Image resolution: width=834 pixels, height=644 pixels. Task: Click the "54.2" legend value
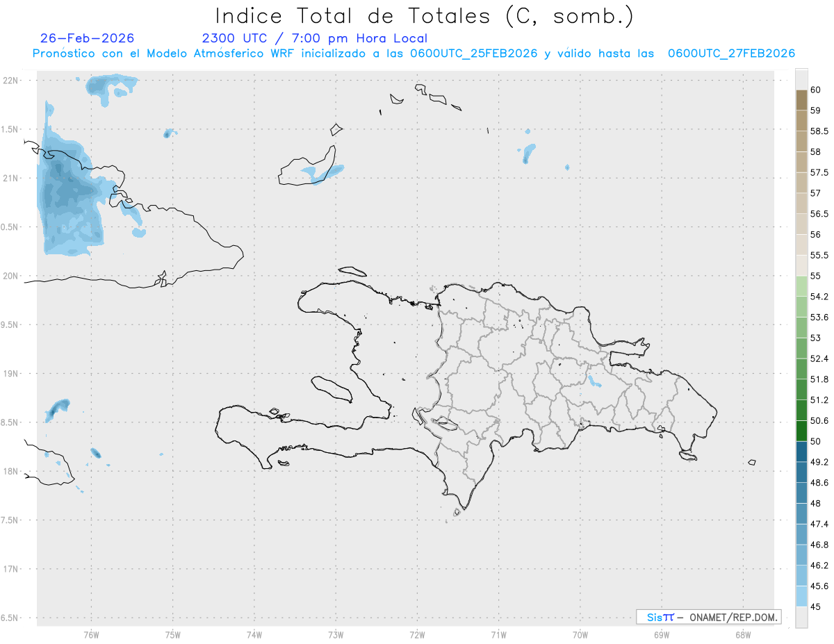819,297
